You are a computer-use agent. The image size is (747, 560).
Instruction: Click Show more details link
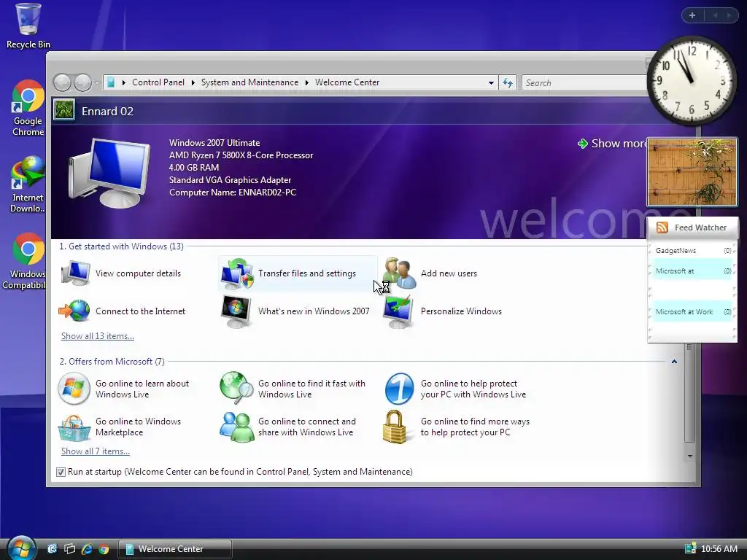click(614, 144)
